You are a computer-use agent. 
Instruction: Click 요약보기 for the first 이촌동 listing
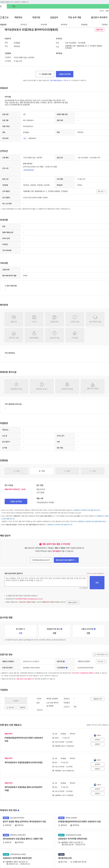[x=98, y=740]
